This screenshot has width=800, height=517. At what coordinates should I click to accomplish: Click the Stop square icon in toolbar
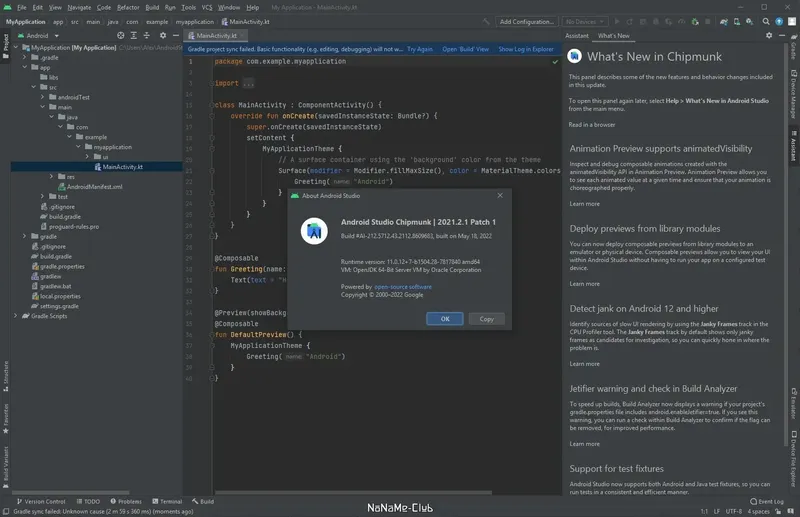[708, 22]
